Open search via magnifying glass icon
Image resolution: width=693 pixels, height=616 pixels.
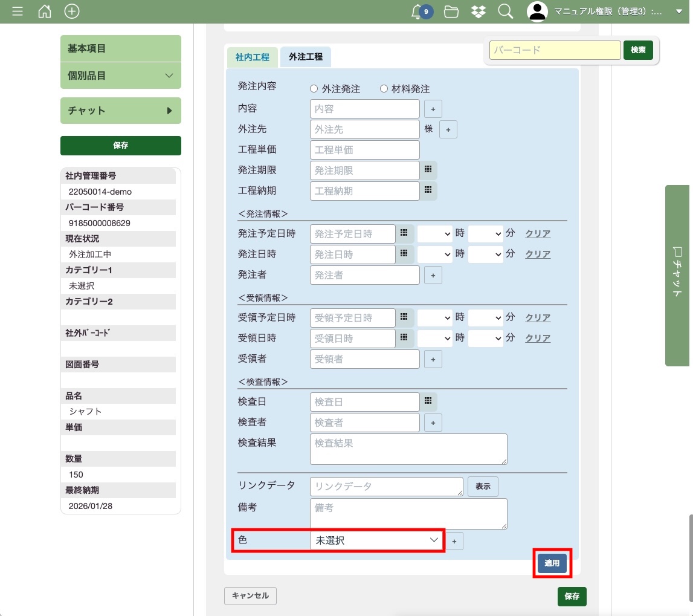pyautogui.click(x=505, y=11)
